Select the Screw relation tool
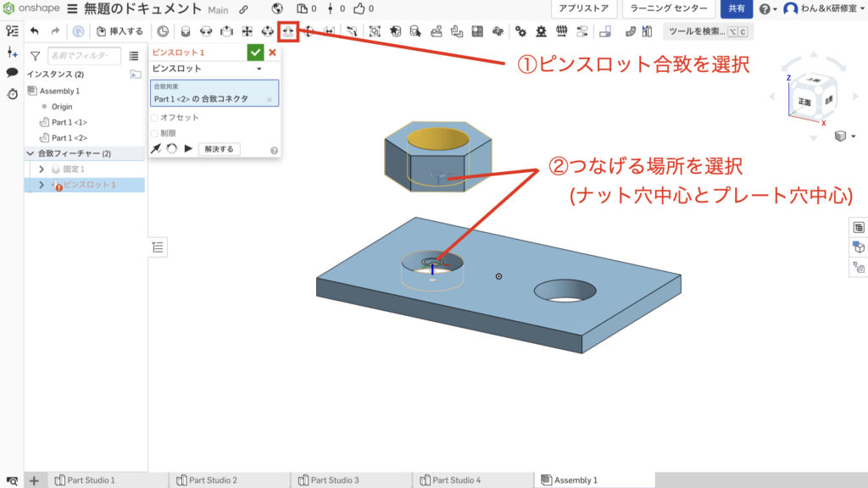This screenshot has width=868, height=488. tap(561, 31)
